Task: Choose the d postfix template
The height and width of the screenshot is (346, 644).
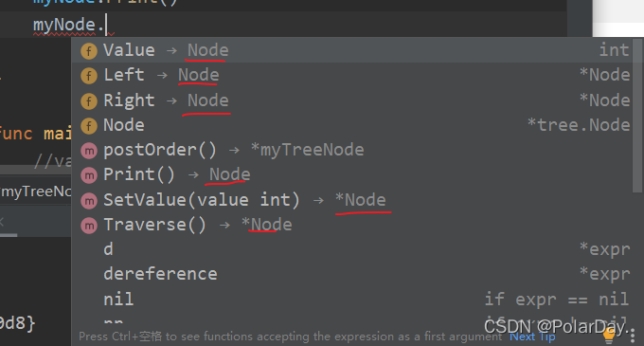Action: pos(352,249)
